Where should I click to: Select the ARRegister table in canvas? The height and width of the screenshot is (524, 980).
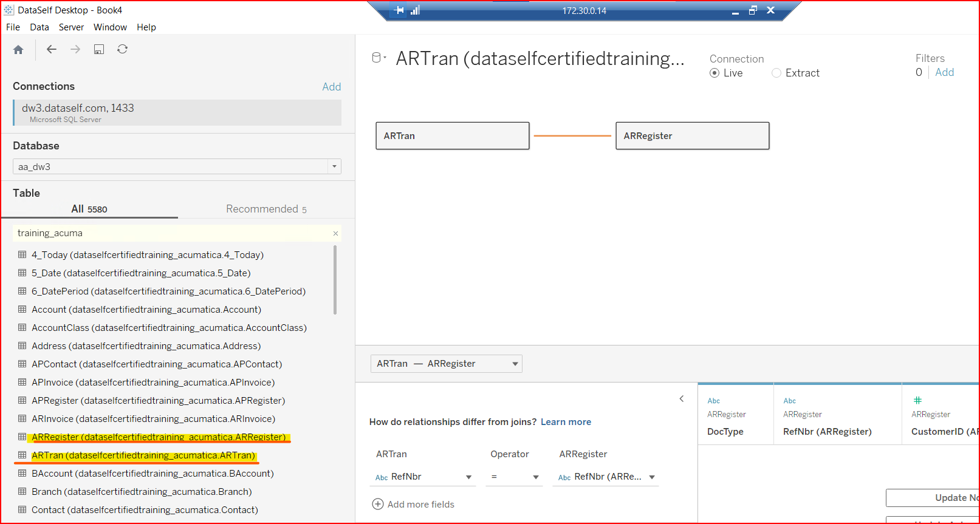click(692, 136)
